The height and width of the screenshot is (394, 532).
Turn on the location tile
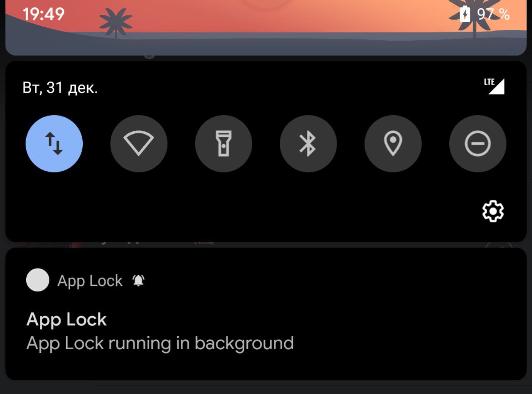click(393, 144)
